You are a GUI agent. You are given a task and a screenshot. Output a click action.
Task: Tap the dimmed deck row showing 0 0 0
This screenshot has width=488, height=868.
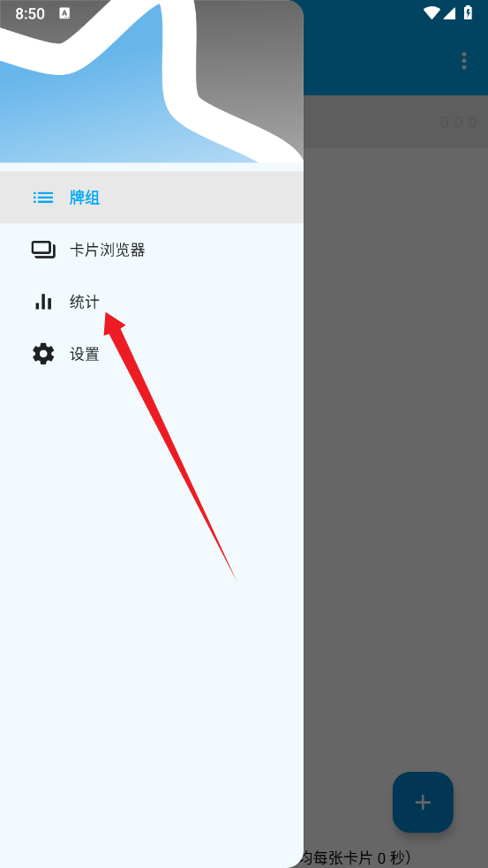pyautogui.click(x=395, y=122)
